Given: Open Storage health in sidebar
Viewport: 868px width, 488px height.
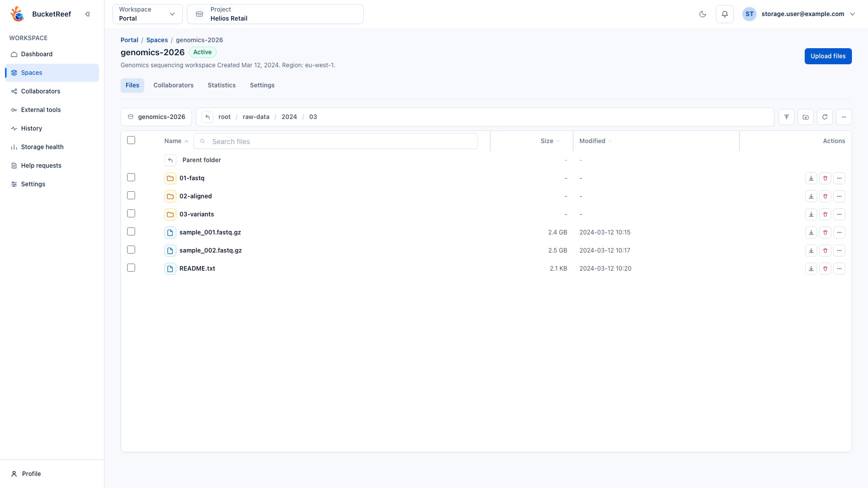Looking at the screenshot, I should click(x=52, y=147).
